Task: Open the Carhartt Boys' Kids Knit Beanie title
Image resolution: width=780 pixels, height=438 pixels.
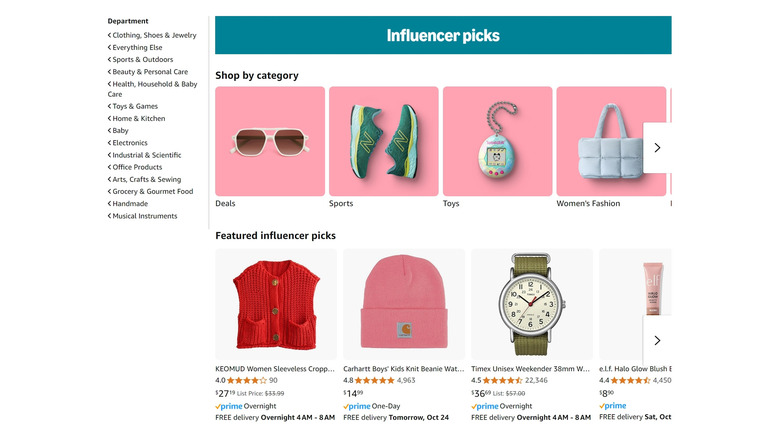Action: [x=404, y=368]
